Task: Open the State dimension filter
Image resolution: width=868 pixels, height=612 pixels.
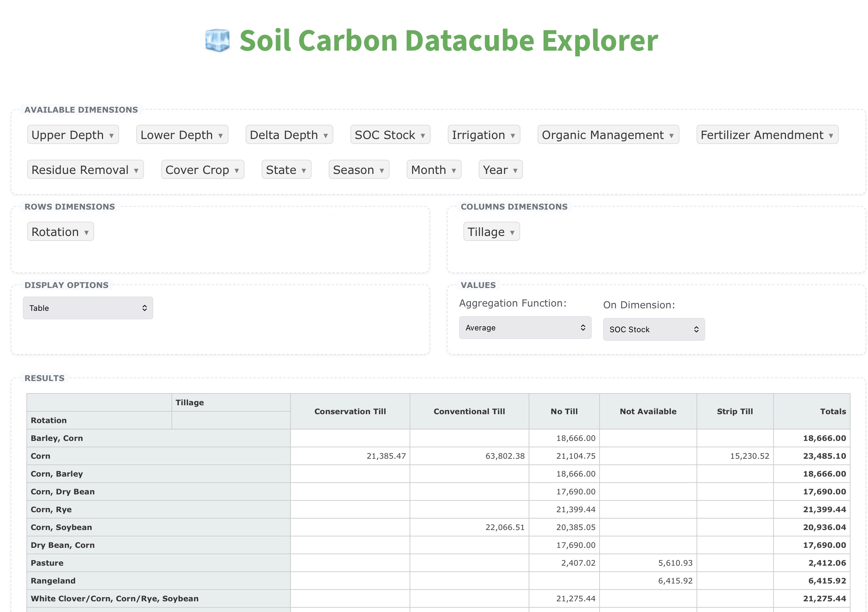Action: (x=304, y=170)
